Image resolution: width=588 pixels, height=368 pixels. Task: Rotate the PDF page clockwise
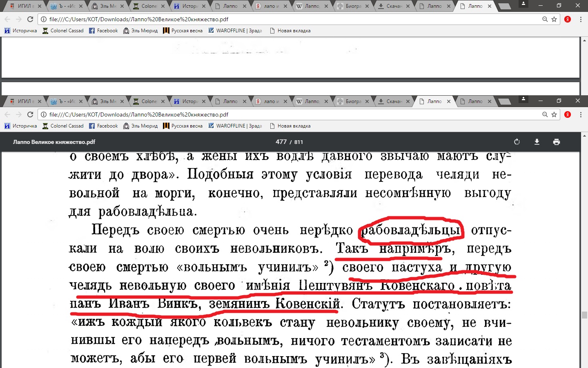[x=517, y=142]
